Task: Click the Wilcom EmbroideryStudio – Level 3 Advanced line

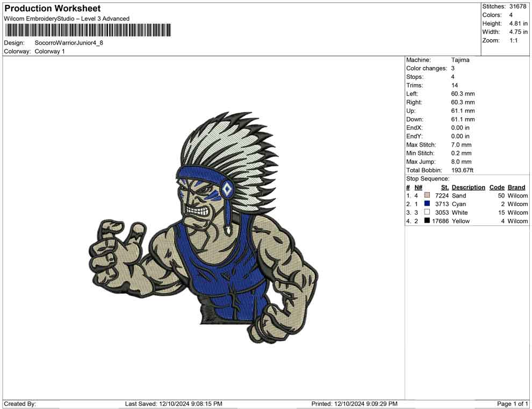Action: tap(67, 19)
